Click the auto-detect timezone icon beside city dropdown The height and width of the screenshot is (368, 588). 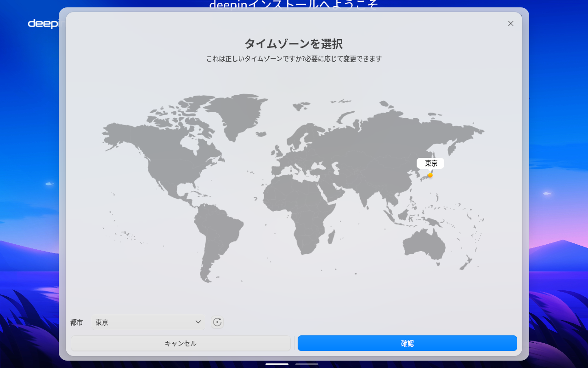pyautogui.click(x=217, y=322)
